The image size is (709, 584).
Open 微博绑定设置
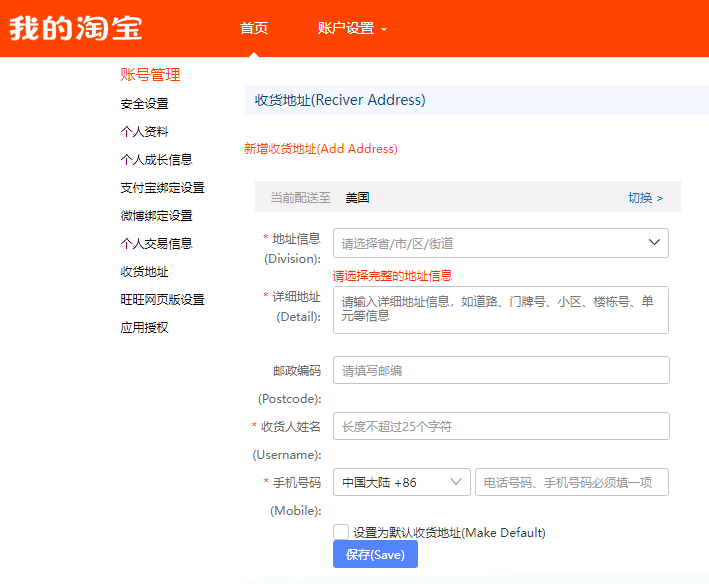tap(156, 216)
